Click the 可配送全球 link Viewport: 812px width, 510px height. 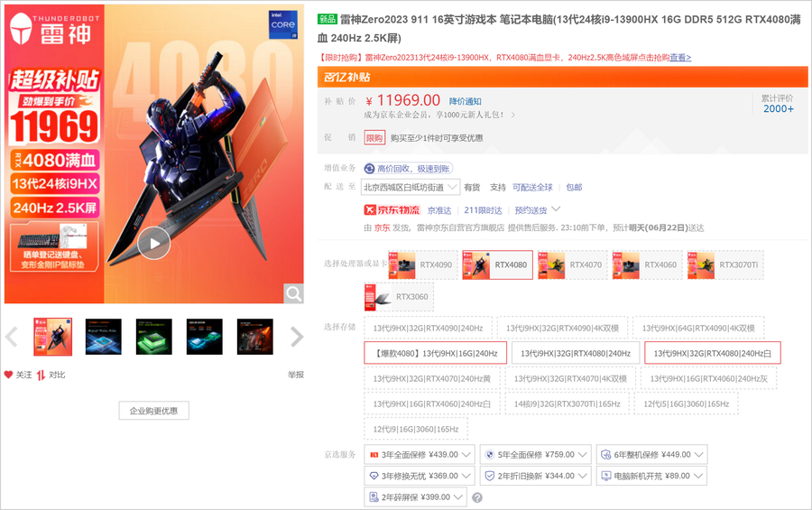[x=532, y=187]
